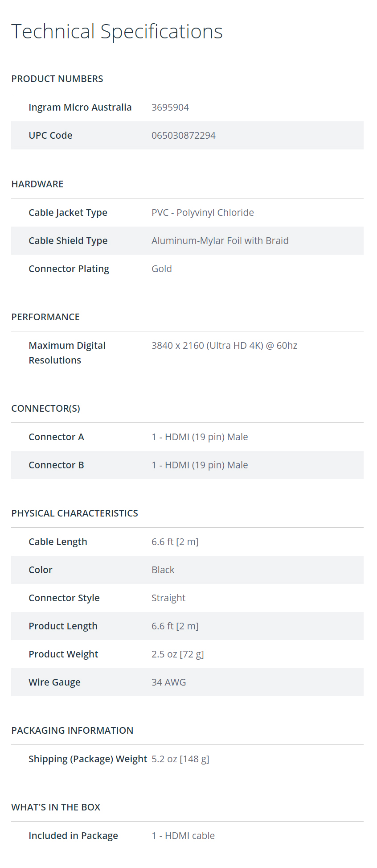This screenshot has width=377, height=868.
Task: Click the Cable Jacket Type label
Action: click(x=68, y=213)
